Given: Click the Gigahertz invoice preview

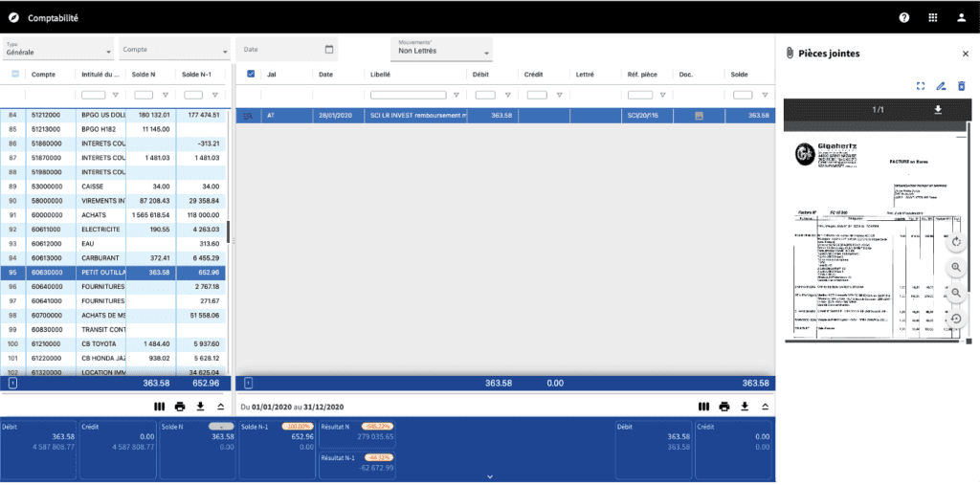Looking at the screenshot, I should click(877, 237).
